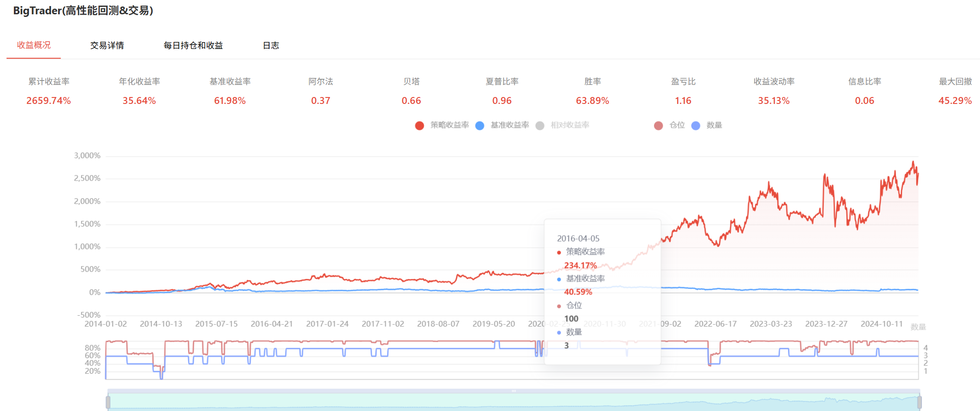
Task: Click right handle of the zoom slider
Action: point(919,402)
